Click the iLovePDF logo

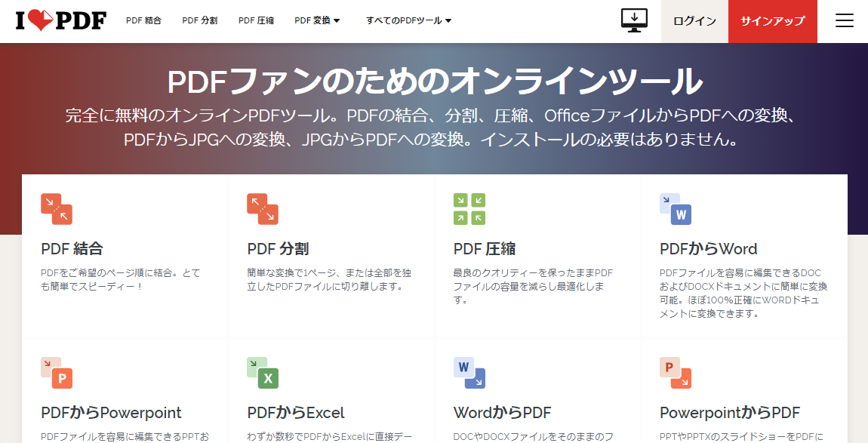61,20
